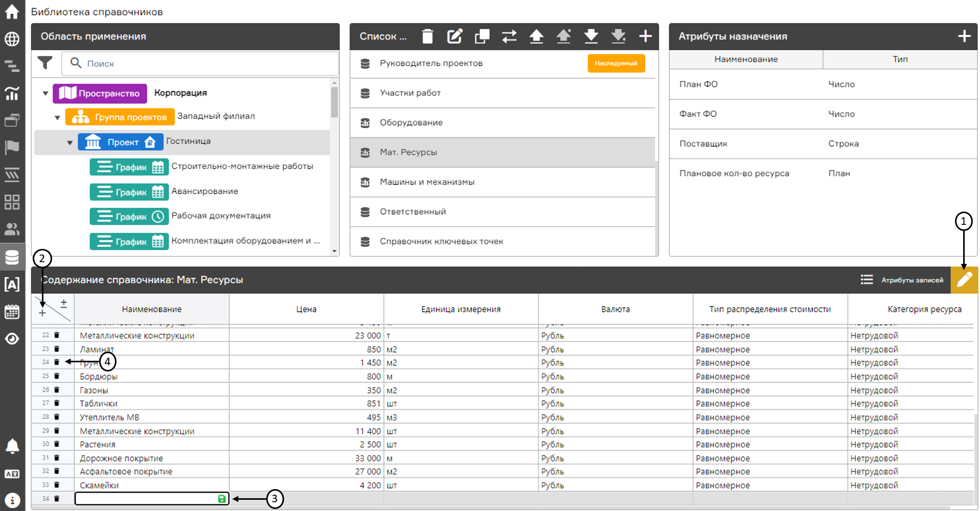Collapse the Группа проектов node

click(x=57, y=118)
